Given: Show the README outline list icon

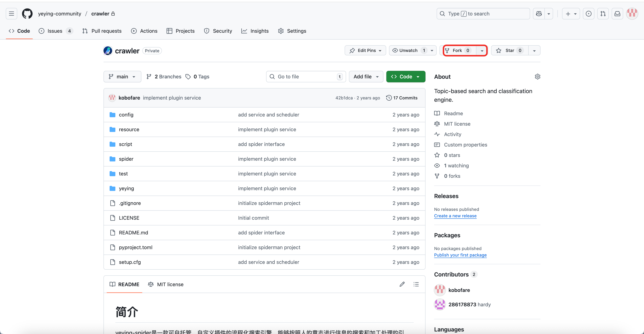Looking at the screenshot, I should [416, 284].
